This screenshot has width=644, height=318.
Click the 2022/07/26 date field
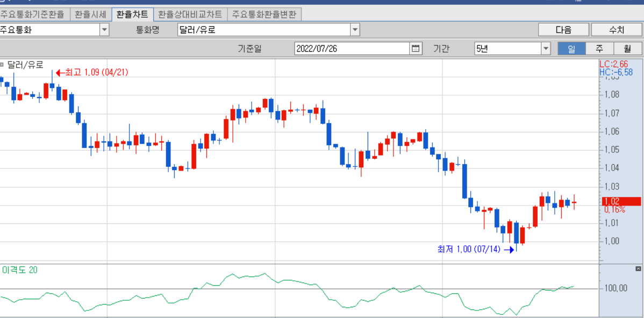tap(352, 48)
